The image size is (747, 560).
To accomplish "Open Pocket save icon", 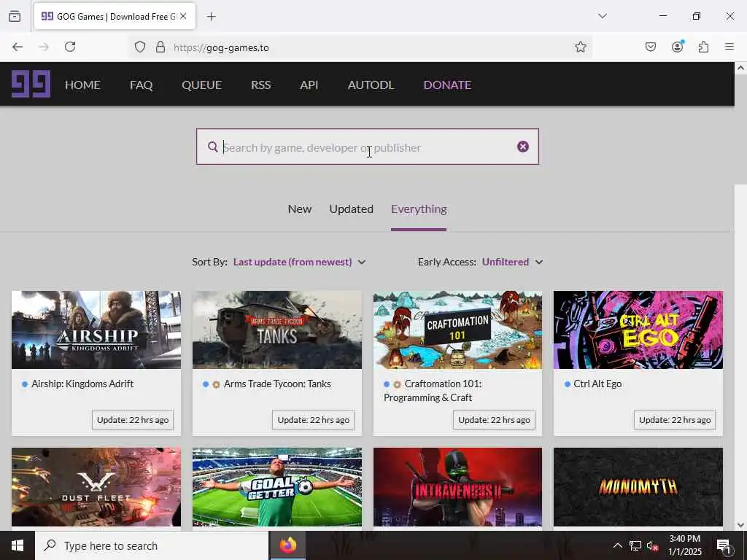I will [650, 47].
